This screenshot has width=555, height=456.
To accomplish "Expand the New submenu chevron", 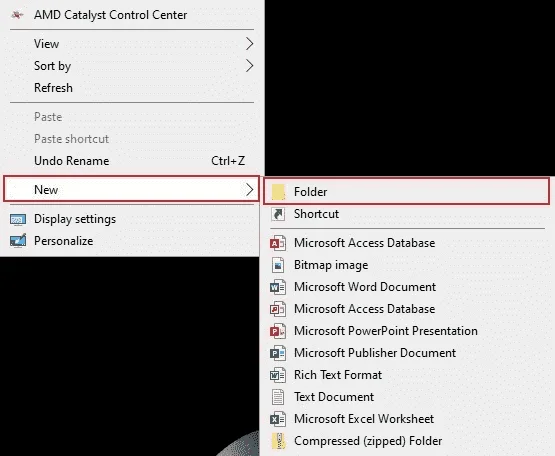I will click(x=250, y=190).
